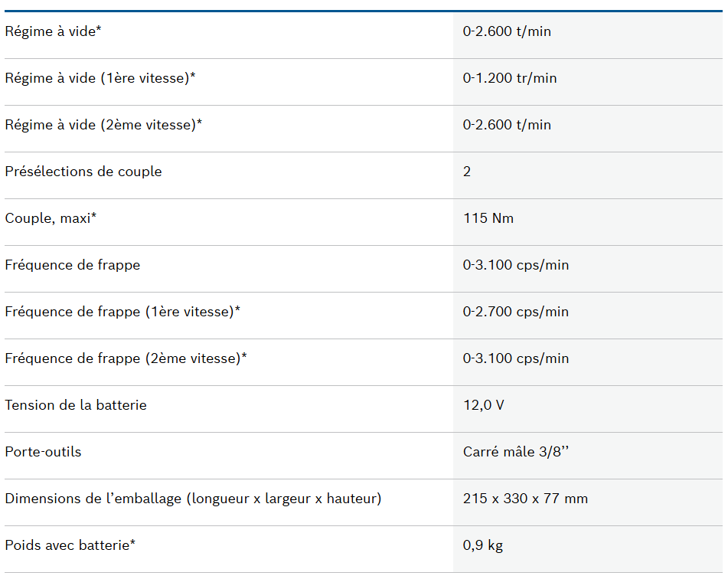Viewport: 728px width, 579px height.
Task: Click 'Fréquence de frappe (1ère vitesse)*' label
Action: pyautogui.click(x=122, y=312)
